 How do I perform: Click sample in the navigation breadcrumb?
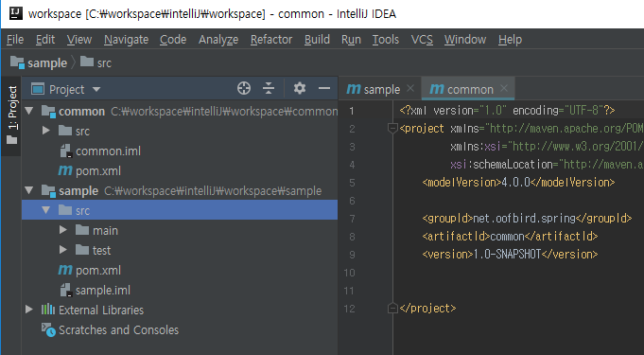(47, 62)
